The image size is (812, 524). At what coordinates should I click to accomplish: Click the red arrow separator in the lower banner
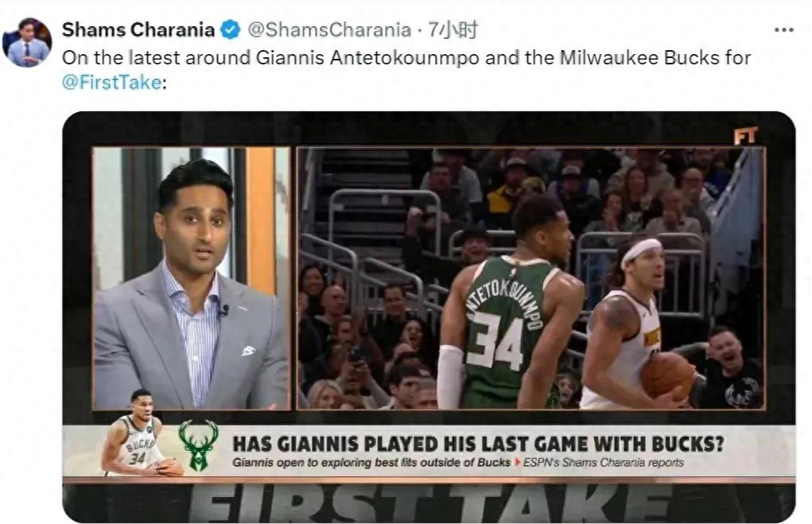tap(517, 463)
